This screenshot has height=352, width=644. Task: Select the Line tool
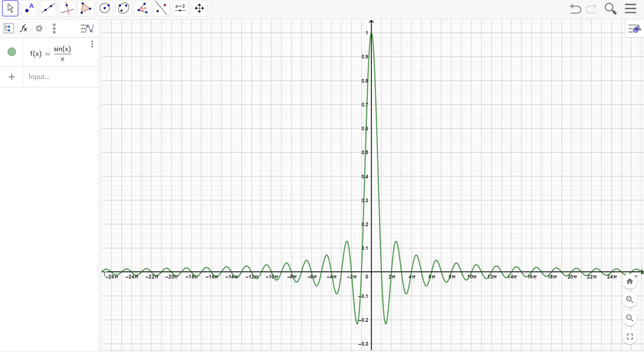[x=48, y=8]
